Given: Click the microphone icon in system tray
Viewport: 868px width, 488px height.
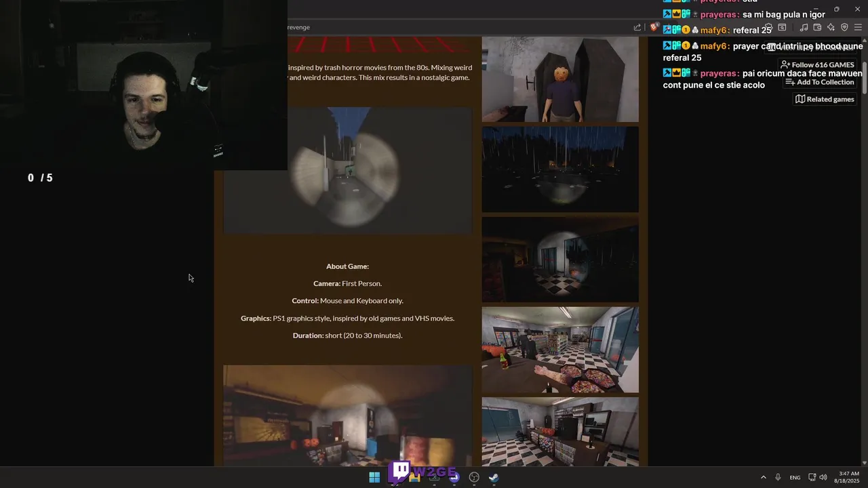Looking at the screenshot, I should click(x=778, y=477).
